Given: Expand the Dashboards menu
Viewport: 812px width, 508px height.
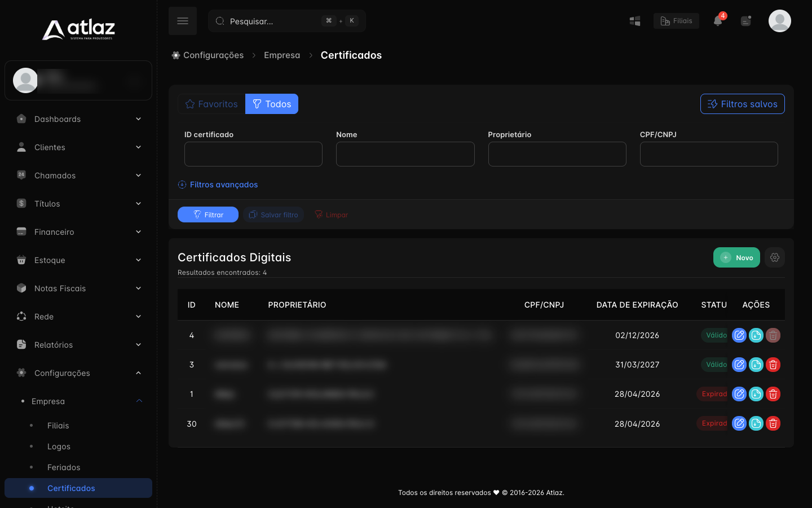Looking at the screenshot, I should pyautogui.click(x=78, y=119).
